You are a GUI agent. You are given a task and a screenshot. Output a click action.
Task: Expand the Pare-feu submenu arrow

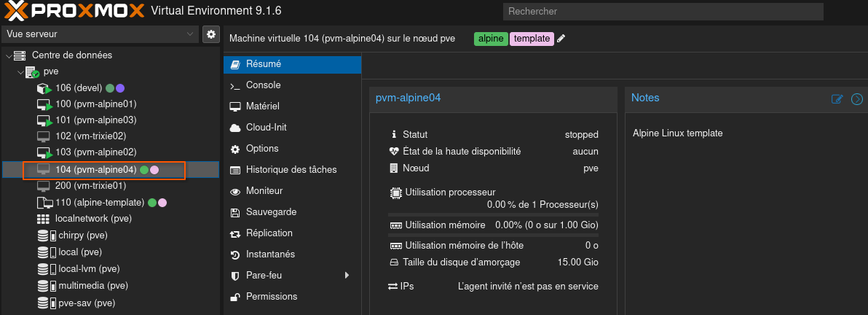347,276
